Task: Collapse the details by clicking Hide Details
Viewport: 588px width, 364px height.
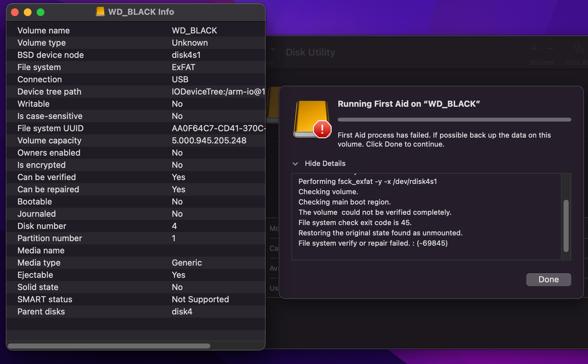Action: (325, 163)
